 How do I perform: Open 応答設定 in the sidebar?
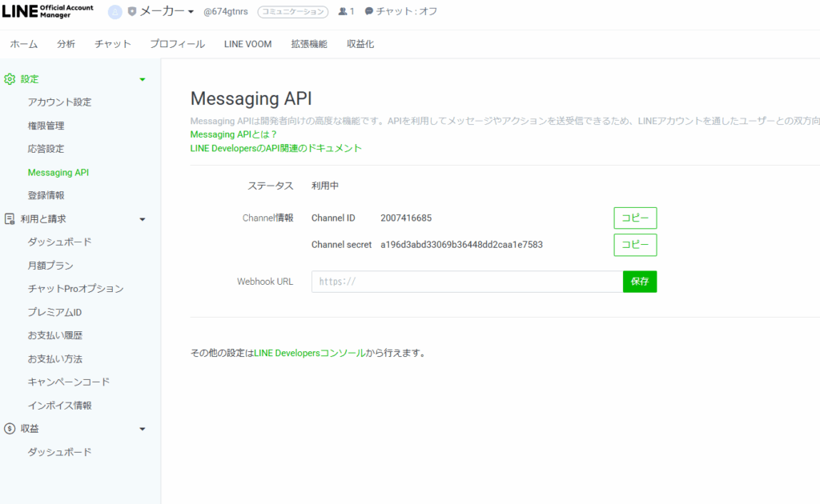[46, 149]
